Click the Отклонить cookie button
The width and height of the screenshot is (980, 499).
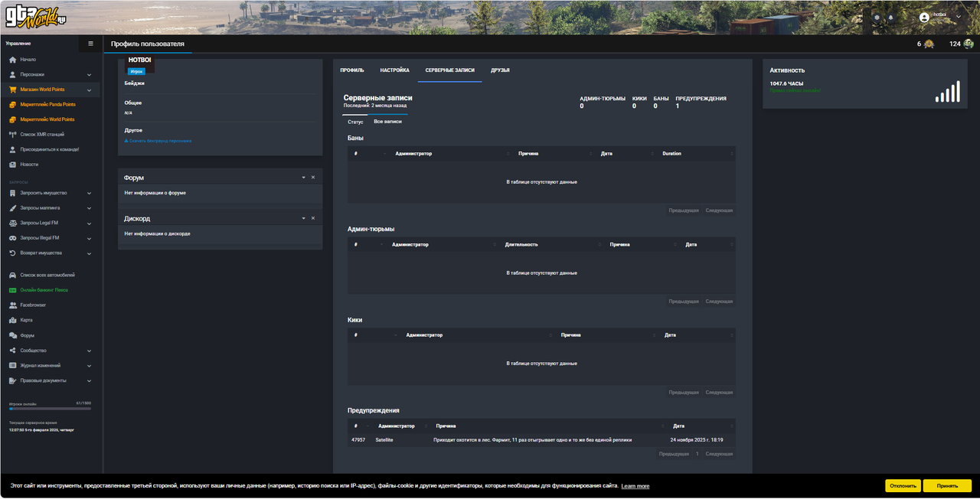[x=903, y=486]
